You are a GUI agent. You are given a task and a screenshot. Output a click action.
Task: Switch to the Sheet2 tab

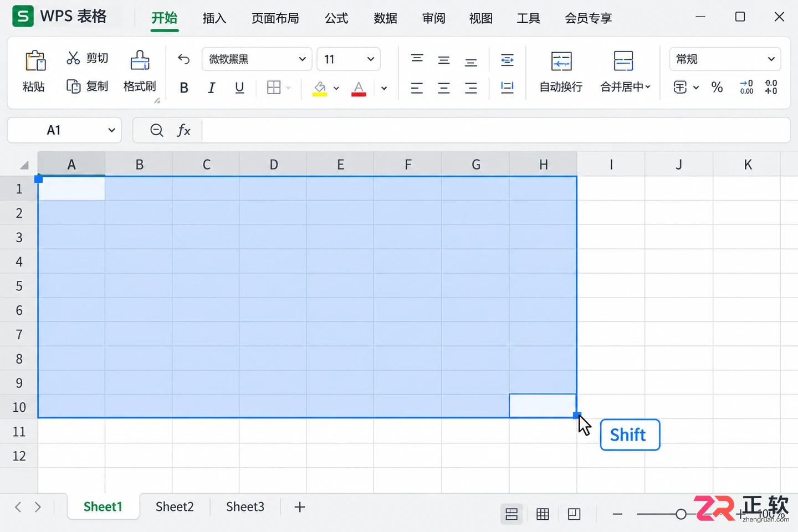[175, 507]
